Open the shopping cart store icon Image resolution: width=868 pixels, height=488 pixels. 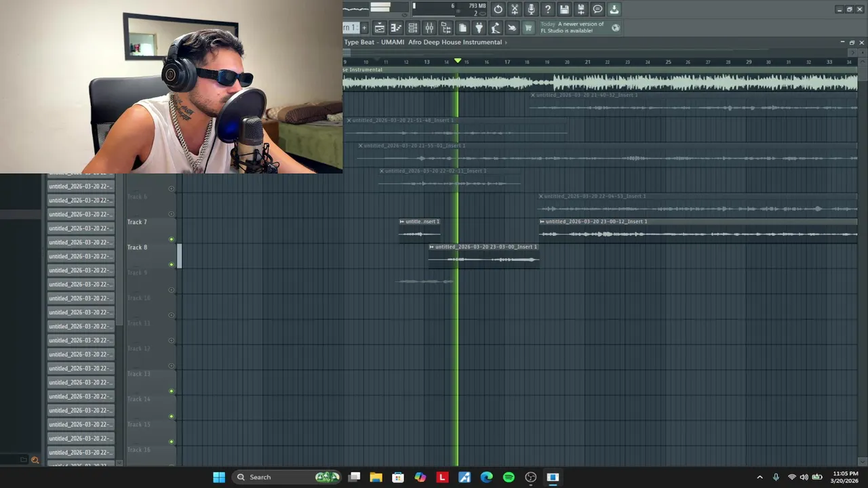coord(528,28)
